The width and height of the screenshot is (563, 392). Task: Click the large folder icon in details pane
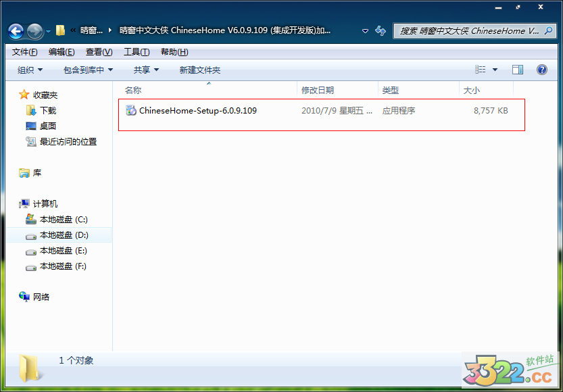tap(30, 368)
